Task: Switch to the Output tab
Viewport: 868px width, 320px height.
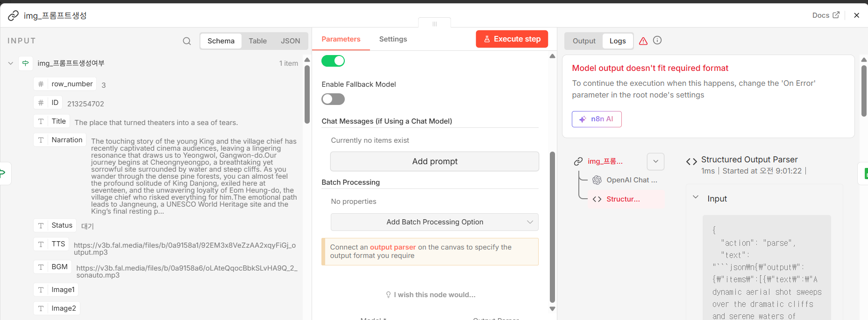Action: 584,41
